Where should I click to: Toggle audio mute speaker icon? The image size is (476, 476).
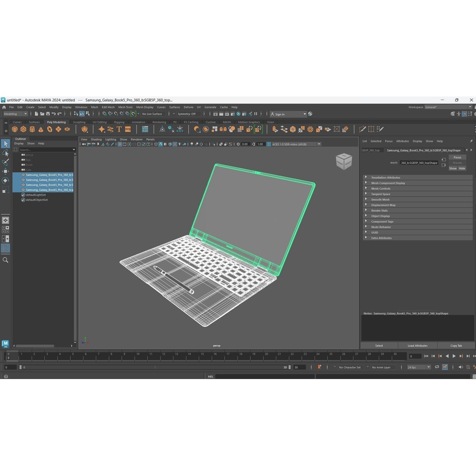(x=461, y=367)
